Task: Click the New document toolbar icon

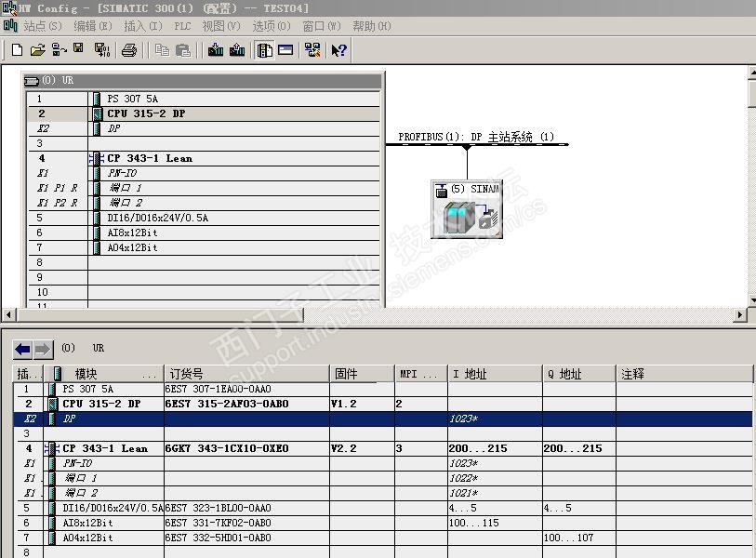Action: 17,49
